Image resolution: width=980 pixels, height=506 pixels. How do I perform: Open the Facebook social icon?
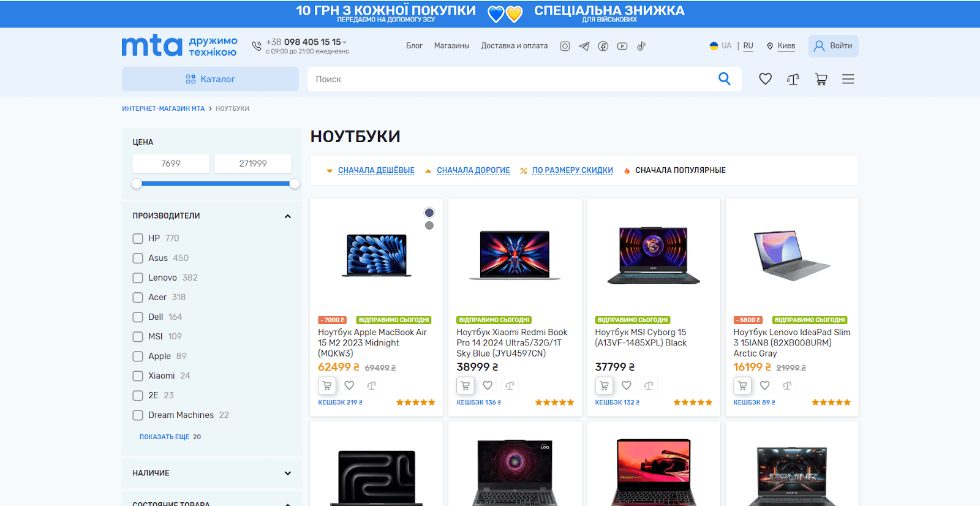[603, 46]
